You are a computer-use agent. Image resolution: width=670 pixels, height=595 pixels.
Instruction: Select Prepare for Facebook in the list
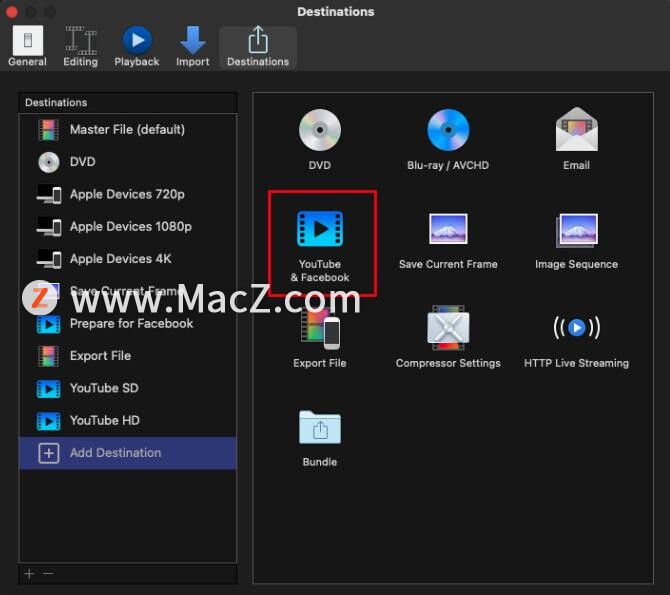128,324
